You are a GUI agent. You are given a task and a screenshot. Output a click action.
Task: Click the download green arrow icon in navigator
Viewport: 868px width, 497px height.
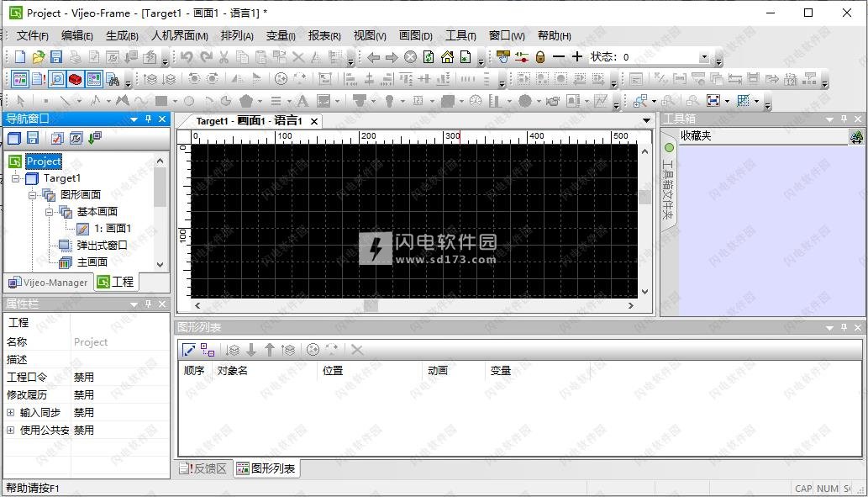(95, 138)
